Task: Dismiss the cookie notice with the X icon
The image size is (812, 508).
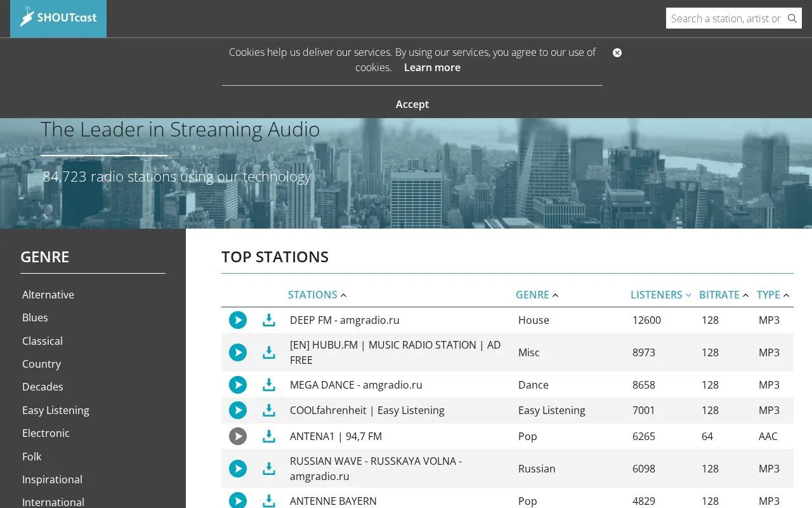Action: point(617,53)
